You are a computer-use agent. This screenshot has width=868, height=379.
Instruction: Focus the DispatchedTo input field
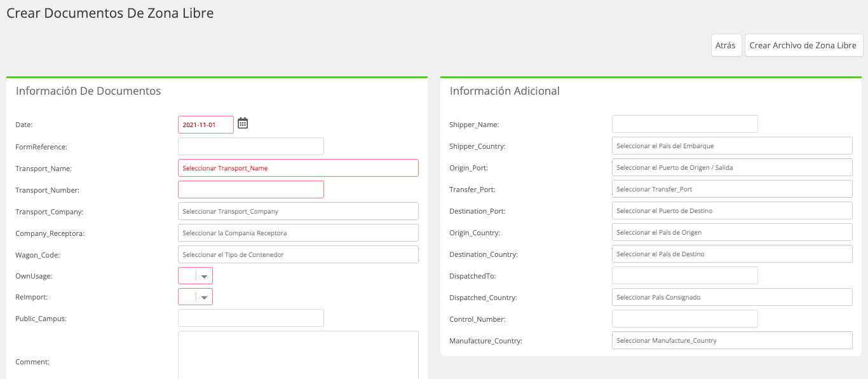[x=685, y=275]
